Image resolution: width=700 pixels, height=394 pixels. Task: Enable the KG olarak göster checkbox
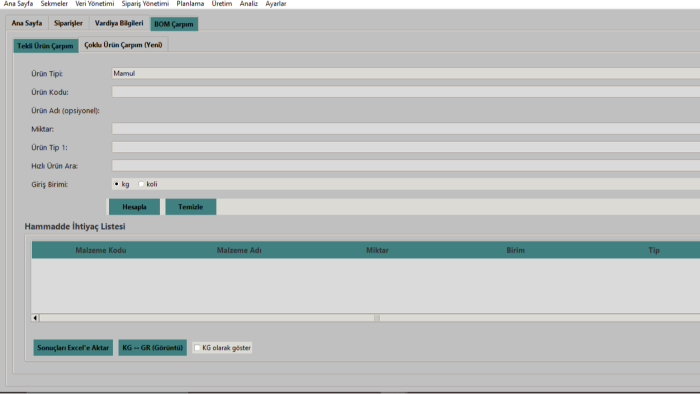[x=197, y=348]
